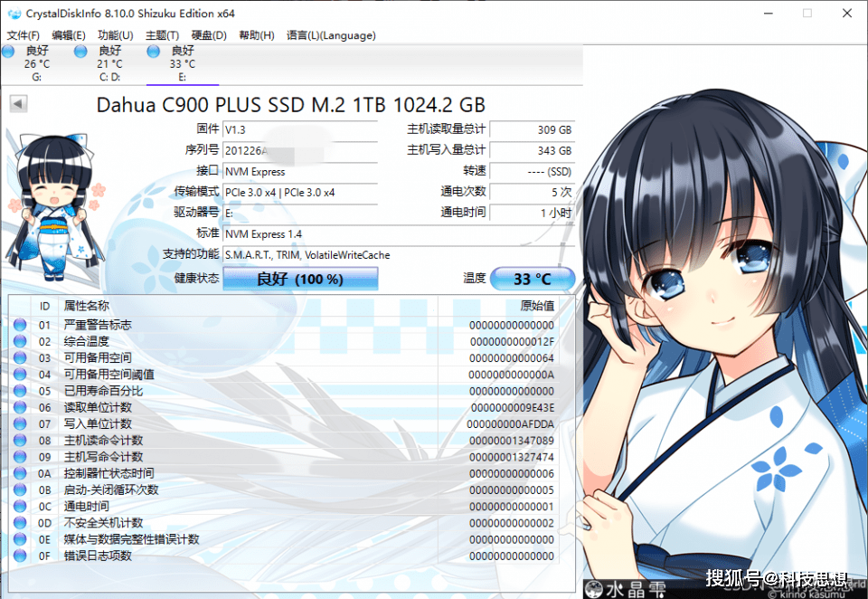Viewport: 868px width, 599px height.
Task: Click the 健康状态 良好 (100 %) button
Action: [300, 279]
